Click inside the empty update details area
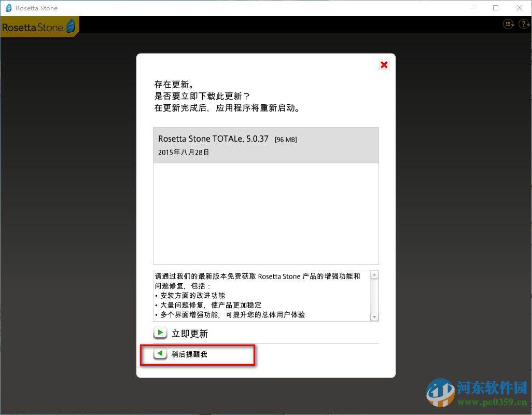 pyautogui.click(x=265, y=213)
